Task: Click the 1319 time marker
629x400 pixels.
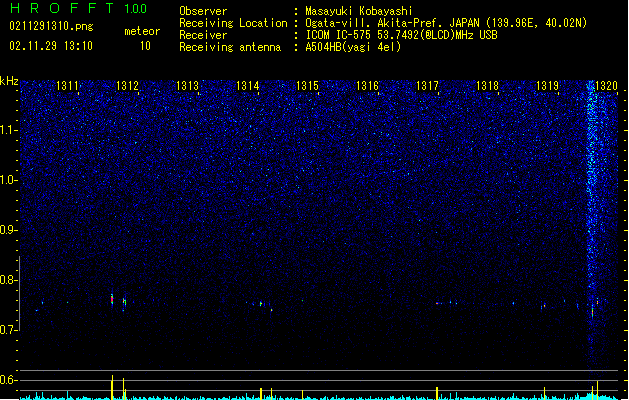Action: click(x=547, y=85)
